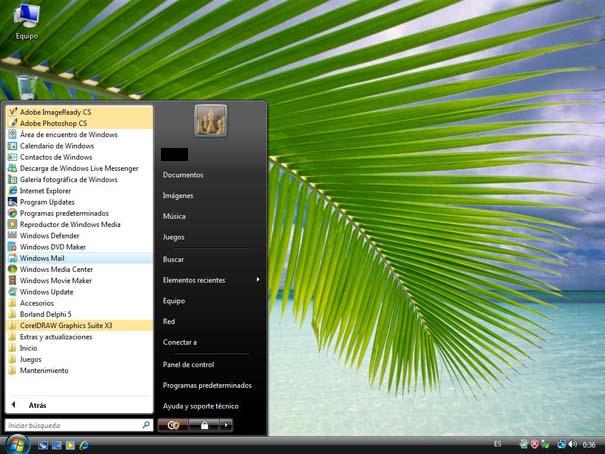605x454 pixels.
Task: Launch Adobe Photoshop CS from program list
Action: [79, 123]
